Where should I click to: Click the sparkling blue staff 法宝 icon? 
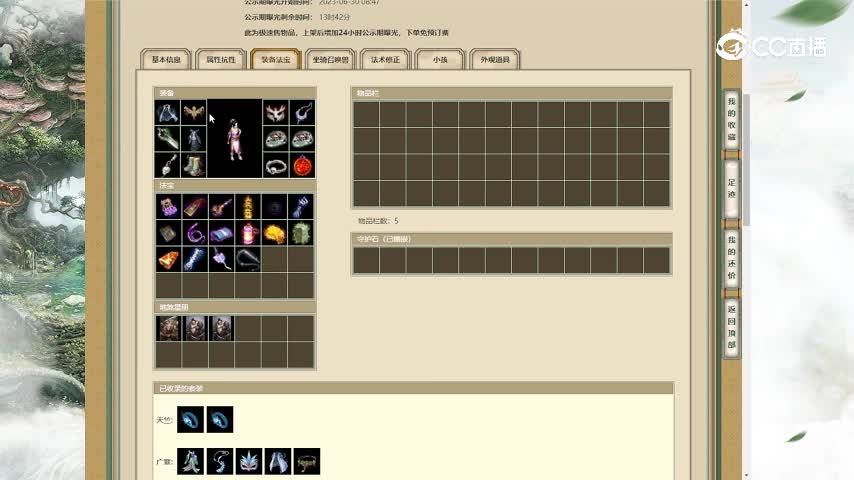pyautogui.click(x=195, y=259)
